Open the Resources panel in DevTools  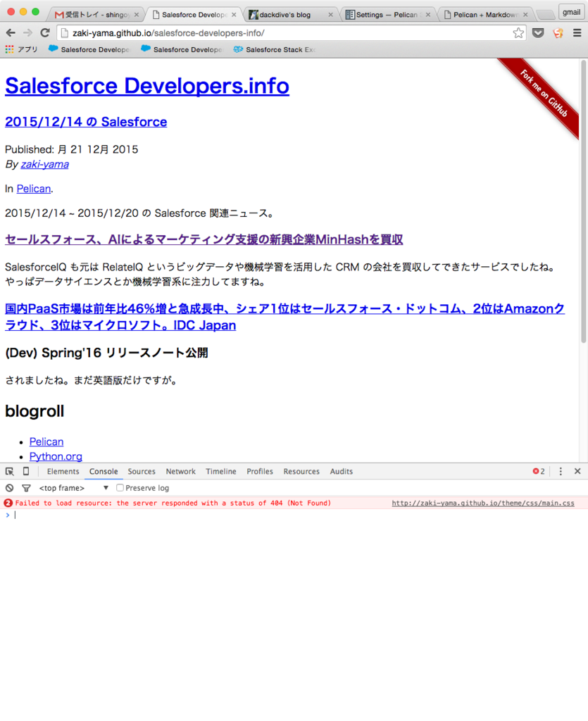301,471
